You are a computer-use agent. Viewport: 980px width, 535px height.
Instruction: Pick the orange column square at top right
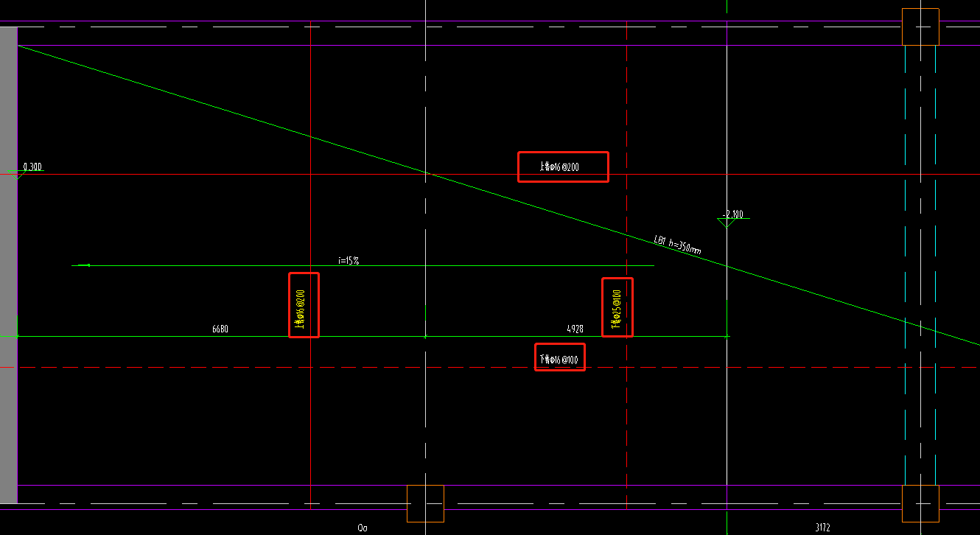(920, 27)
